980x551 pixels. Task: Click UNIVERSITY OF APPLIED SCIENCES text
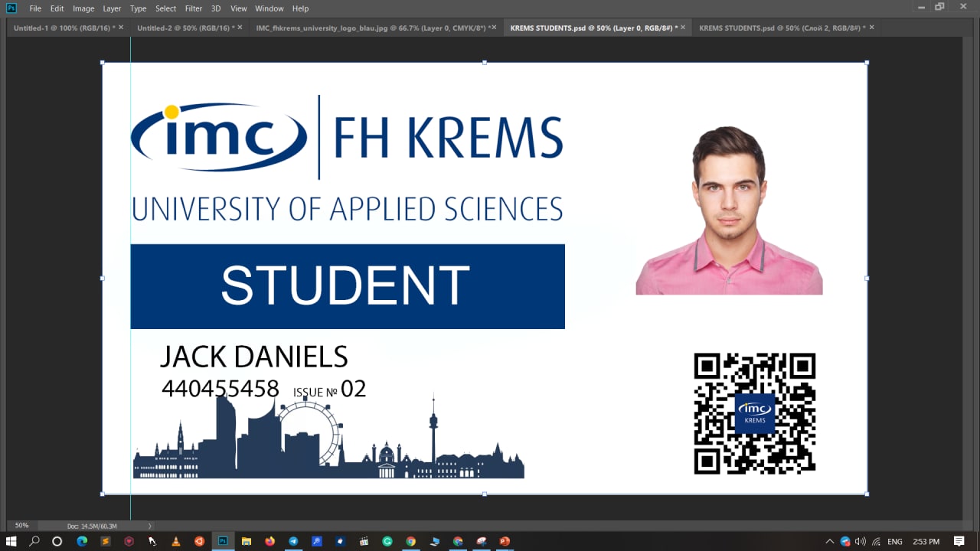click(x=348, y=209)
